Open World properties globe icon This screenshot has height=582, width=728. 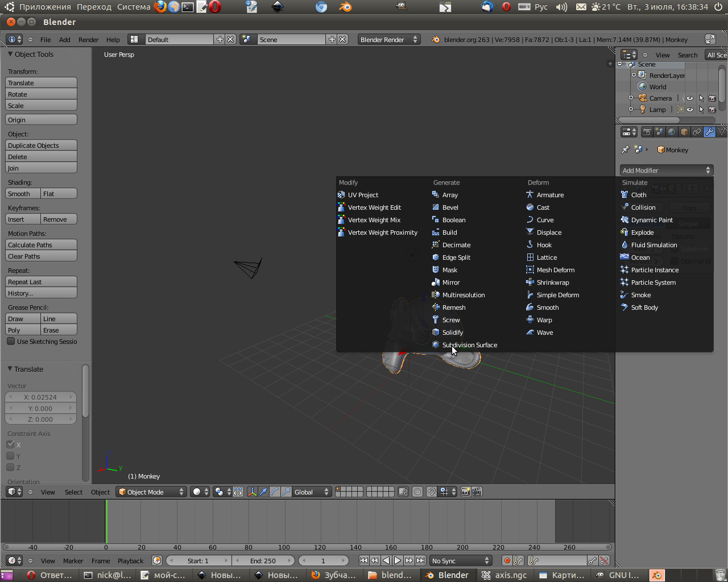pos(672,132)
